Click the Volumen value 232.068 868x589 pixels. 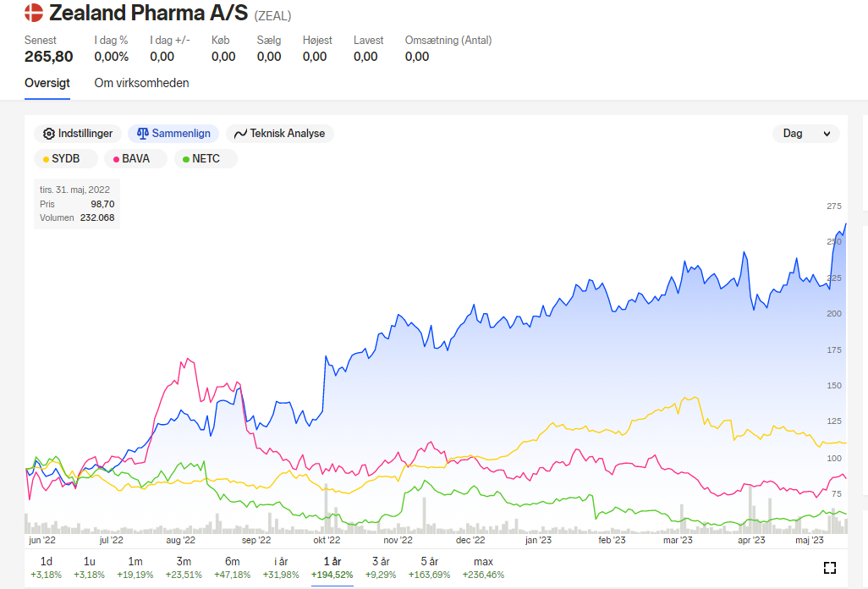(97, 218)
